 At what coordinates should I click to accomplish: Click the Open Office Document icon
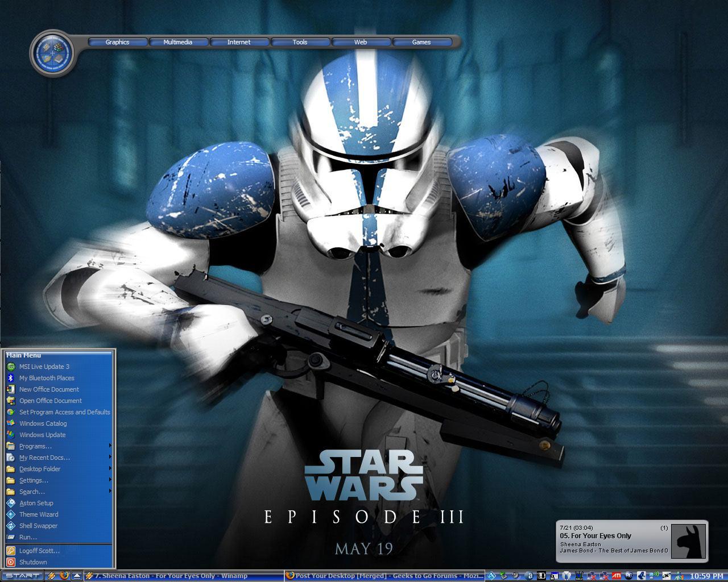[11, 401]
